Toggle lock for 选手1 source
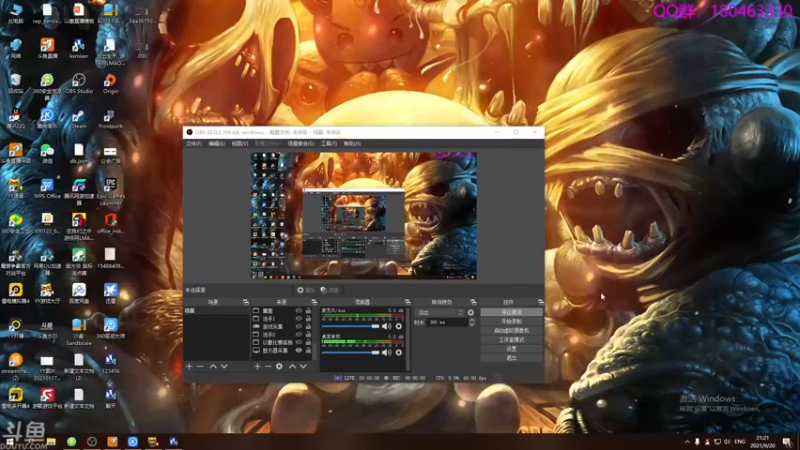800x450 pixels. pos(308,318)
